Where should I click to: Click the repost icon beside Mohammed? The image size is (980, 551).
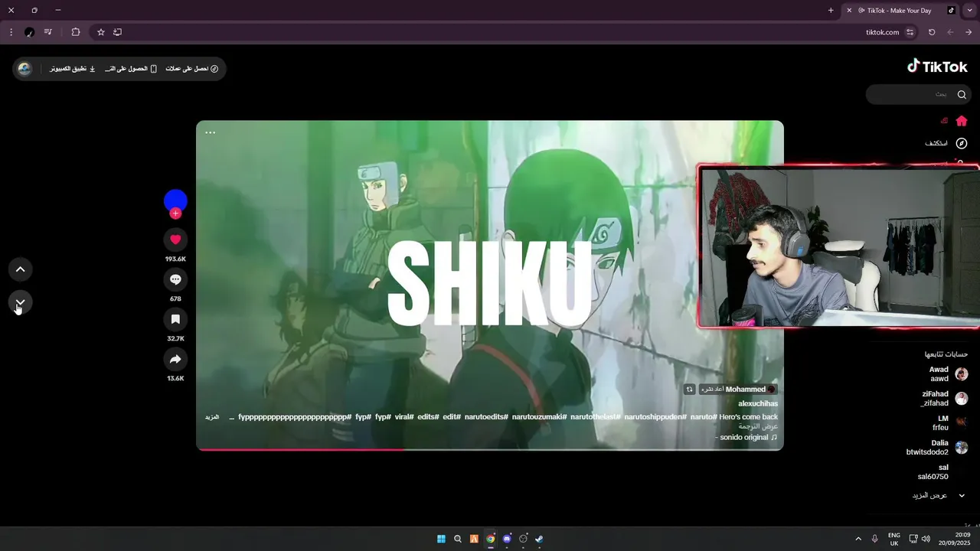[x=689, y=390]
